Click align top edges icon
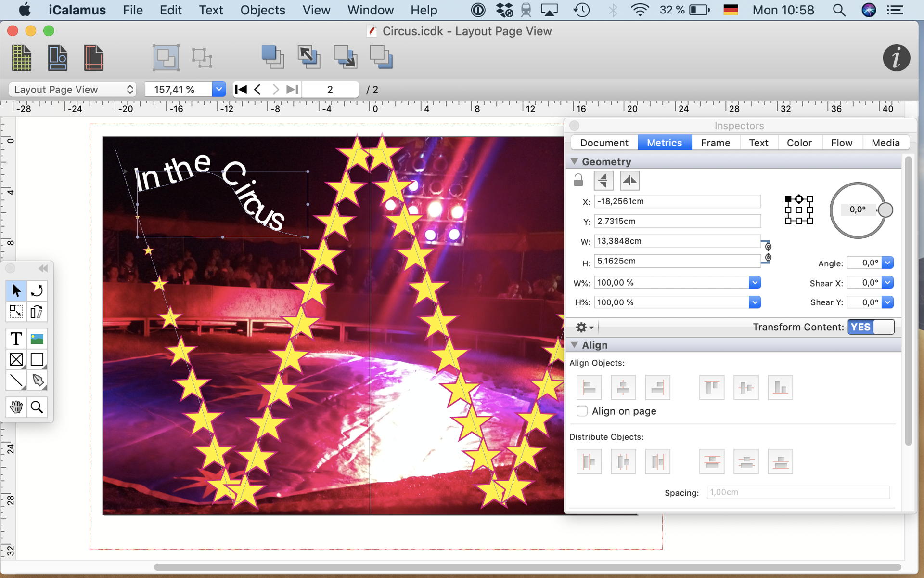The width and height of the screenshot is (924, 578). (x=712, y=387)
